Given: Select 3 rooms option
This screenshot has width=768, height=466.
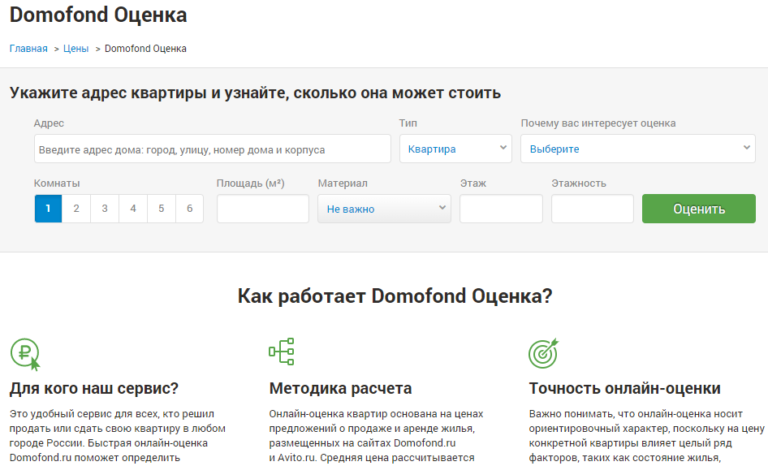Looking at the screenshot, I should [104, 209].
